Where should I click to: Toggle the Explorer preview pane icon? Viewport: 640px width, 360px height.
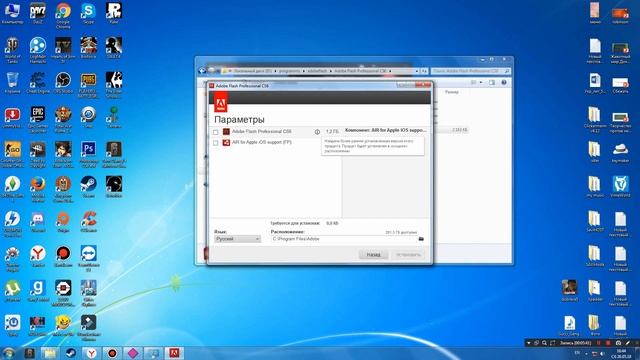[492, 82]
